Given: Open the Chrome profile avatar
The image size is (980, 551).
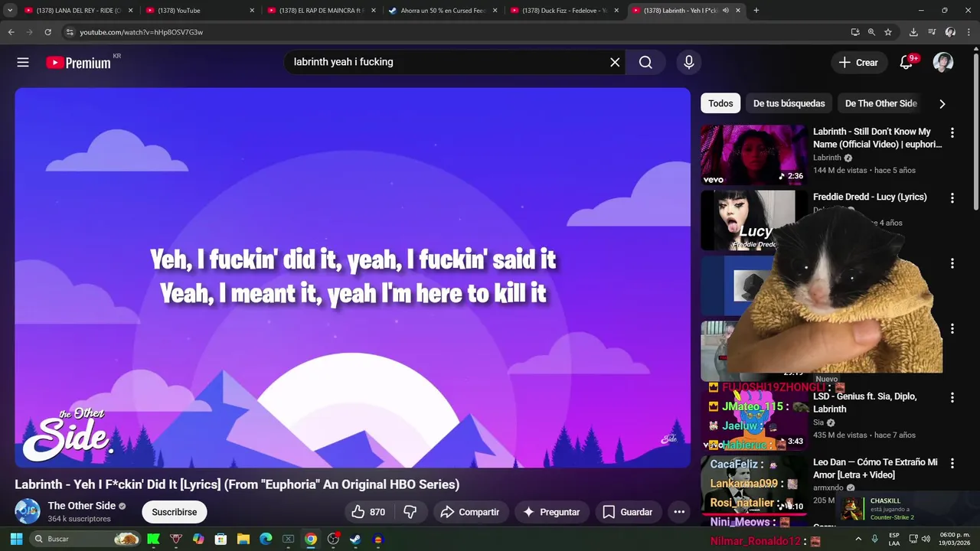Looking at the screenshot, I should coord(950,32).
